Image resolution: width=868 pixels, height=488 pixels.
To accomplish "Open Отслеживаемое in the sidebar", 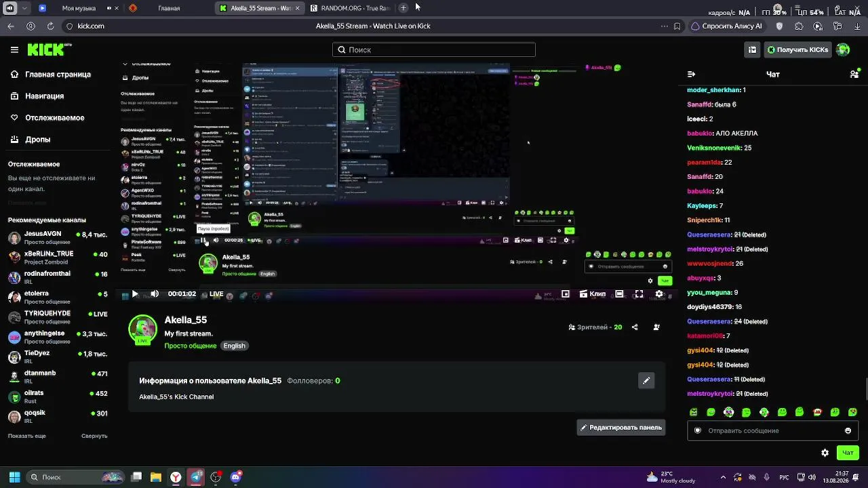I will (x=47, y=118).
